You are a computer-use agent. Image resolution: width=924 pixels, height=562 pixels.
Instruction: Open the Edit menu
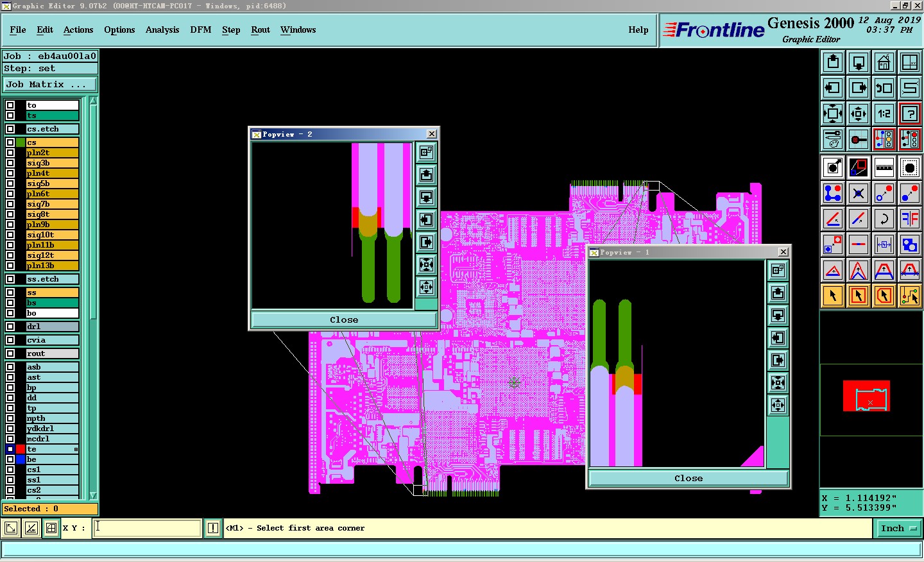click(45, 30)
